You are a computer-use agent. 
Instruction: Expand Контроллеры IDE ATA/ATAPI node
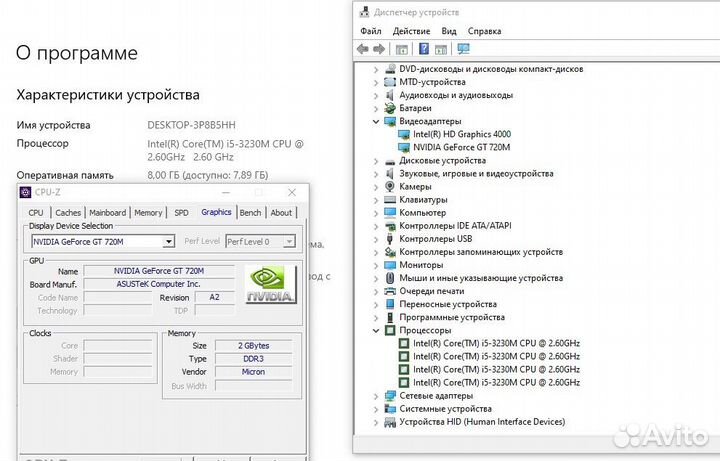(x=376, y=226)
